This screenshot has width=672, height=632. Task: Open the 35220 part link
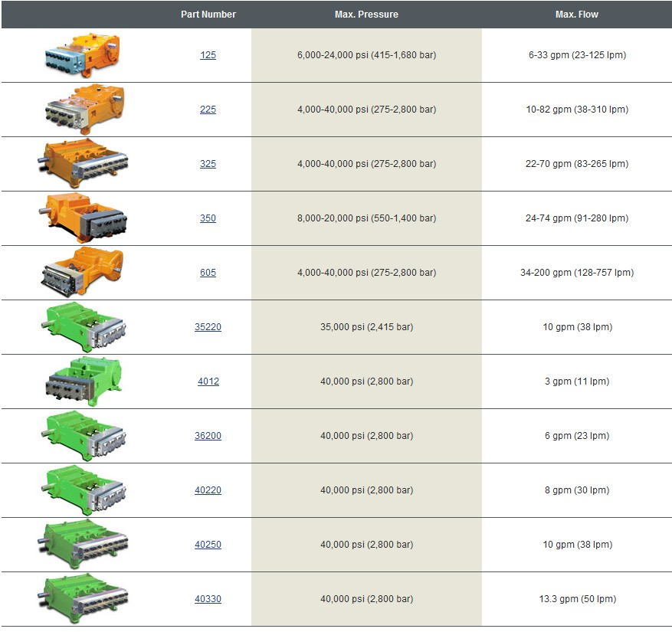point(208,327)
